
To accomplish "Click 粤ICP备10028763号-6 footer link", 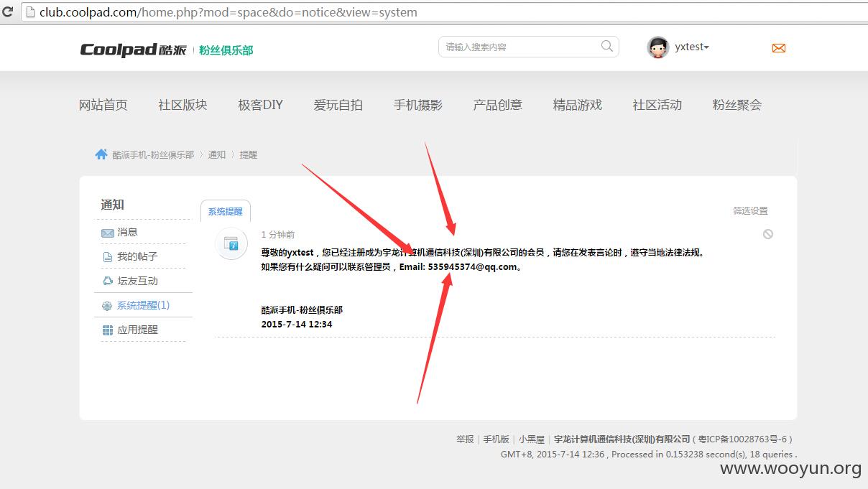I will tap(743, 439).
